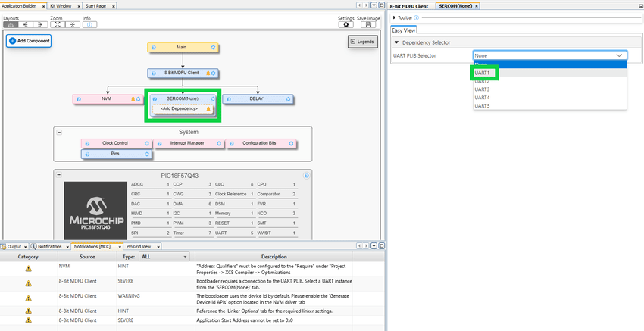644x331 pixels.
Task: Expand the Toolbar disclosure triangle
Action: pos(395,17)
